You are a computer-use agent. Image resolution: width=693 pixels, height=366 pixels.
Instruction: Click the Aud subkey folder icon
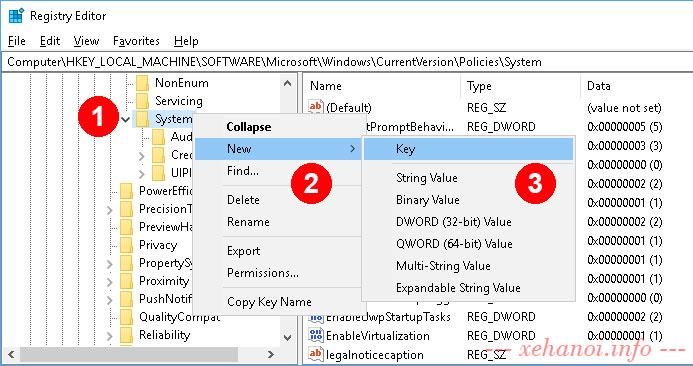(x=158, y=137)
